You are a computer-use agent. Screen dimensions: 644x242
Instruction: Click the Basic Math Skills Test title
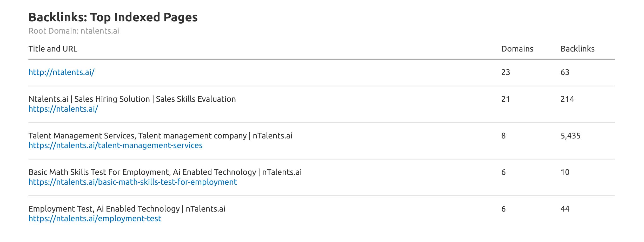coord(165,172)
